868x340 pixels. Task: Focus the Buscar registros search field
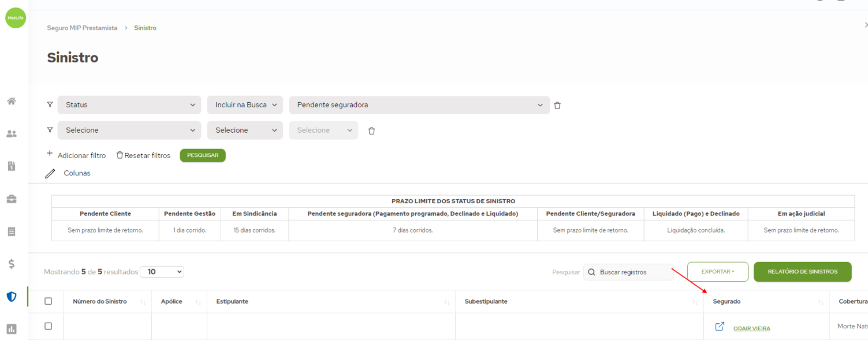(x=628, y=272)
